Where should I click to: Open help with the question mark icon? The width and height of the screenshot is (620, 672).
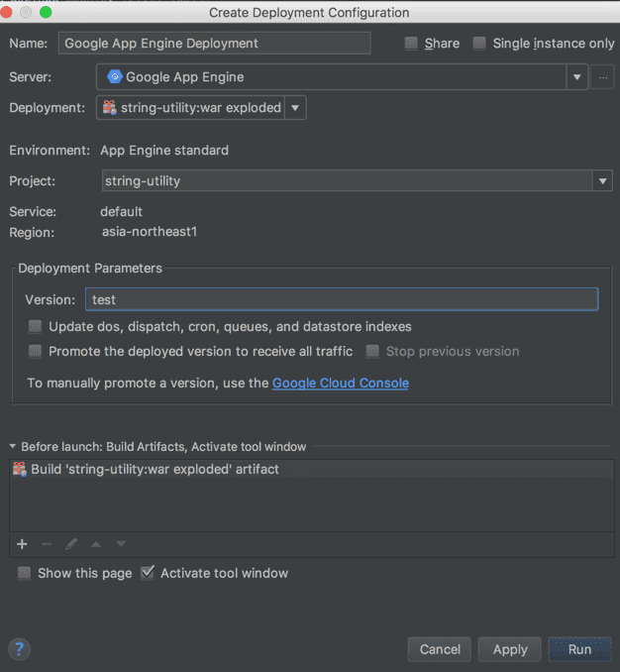click(x=19, y=649)
